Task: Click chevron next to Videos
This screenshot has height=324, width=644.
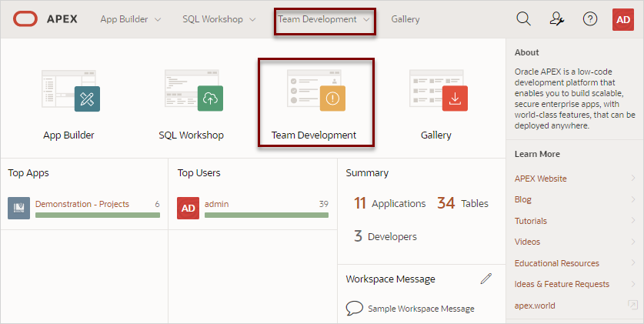Action: pos(633,242)
